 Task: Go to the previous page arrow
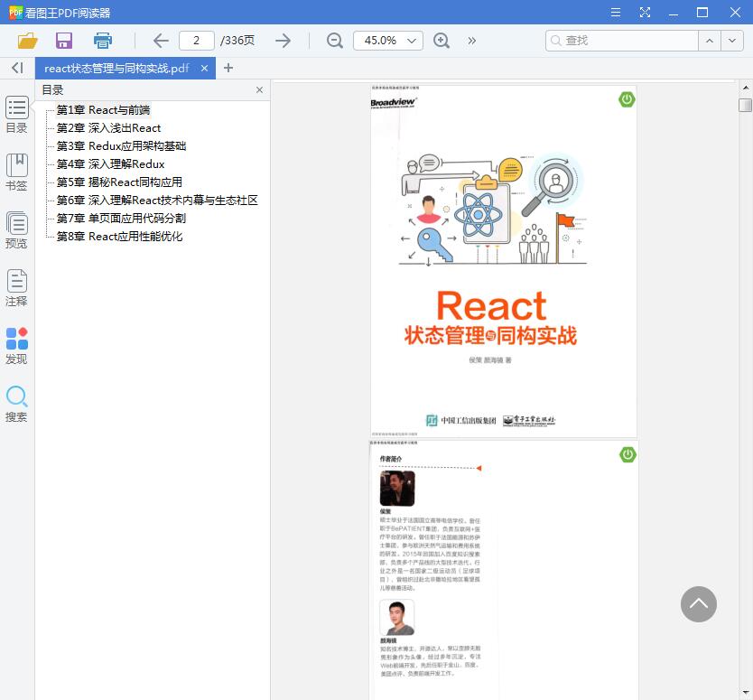(161, 41)
